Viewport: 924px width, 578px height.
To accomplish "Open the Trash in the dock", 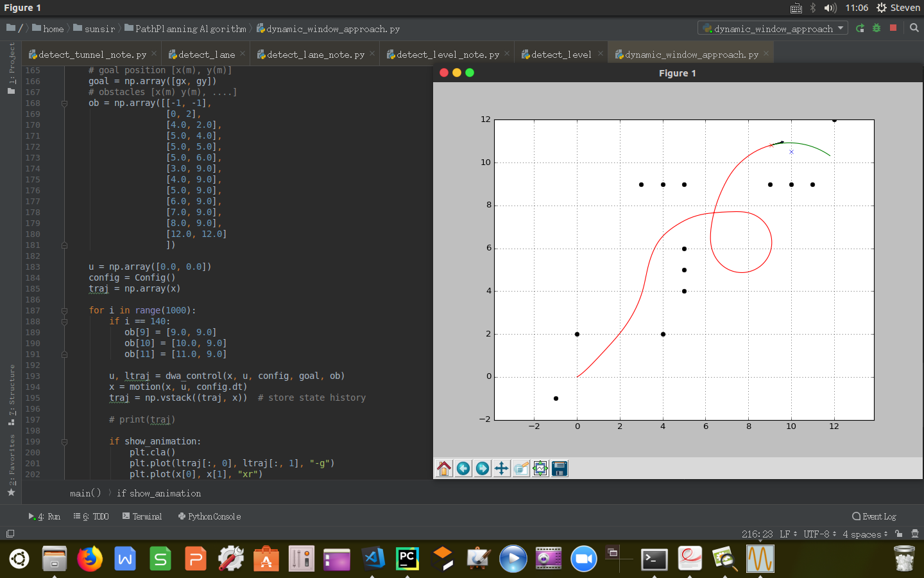I will (x=904, y=559).
